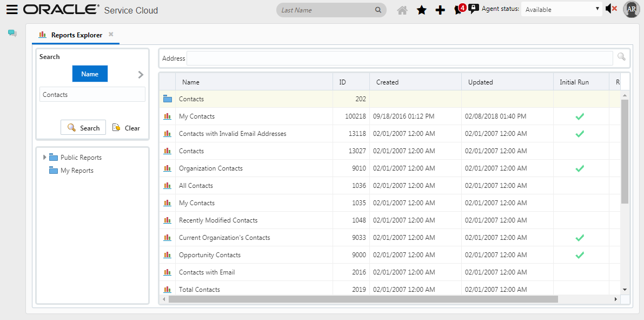The image size is (644, 320).
Task: Open the AR user avatar menu
Action: pos(632,9)
